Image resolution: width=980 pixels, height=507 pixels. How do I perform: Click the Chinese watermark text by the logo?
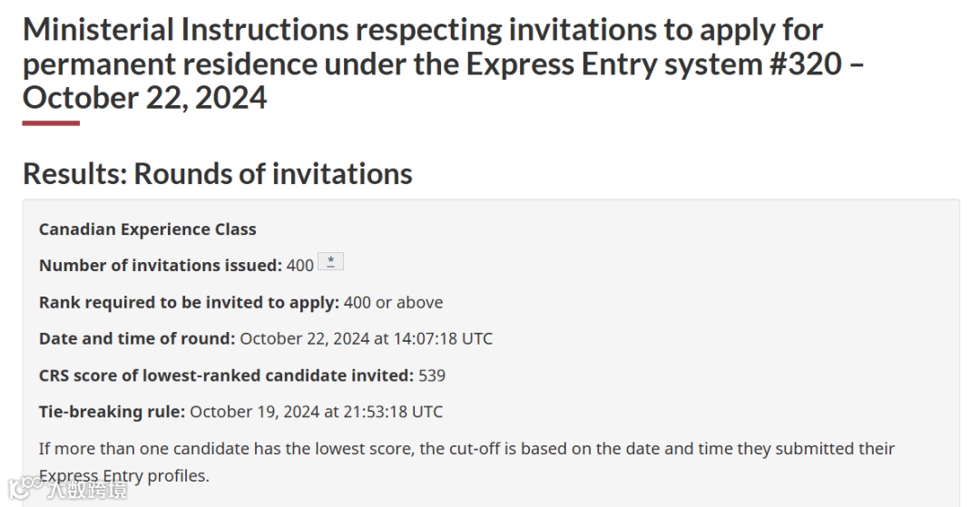click(x=87, y=490)
